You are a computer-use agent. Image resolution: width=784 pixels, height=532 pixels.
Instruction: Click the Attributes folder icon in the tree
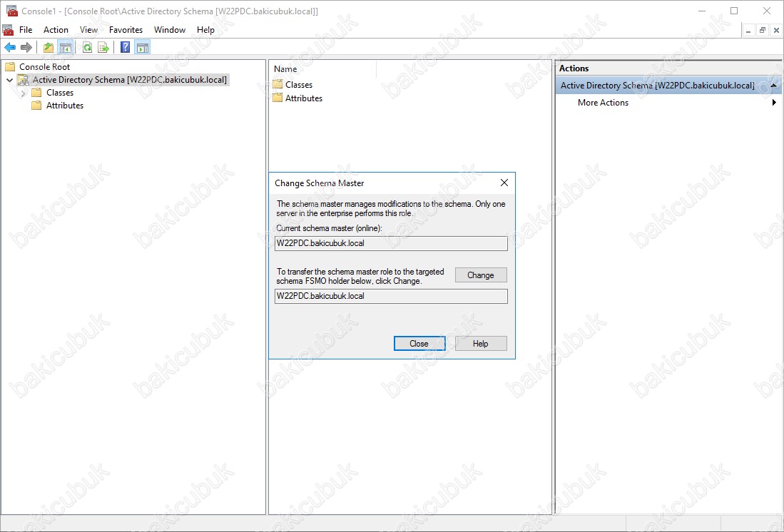tap(36, 106)
